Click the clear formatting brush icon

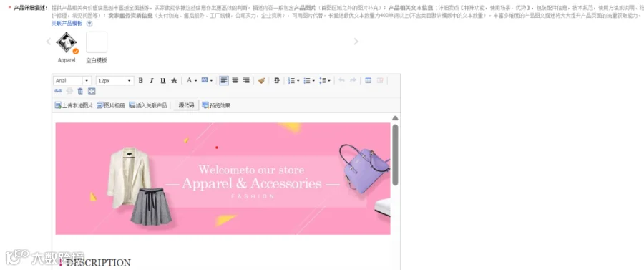click(261, 80)
